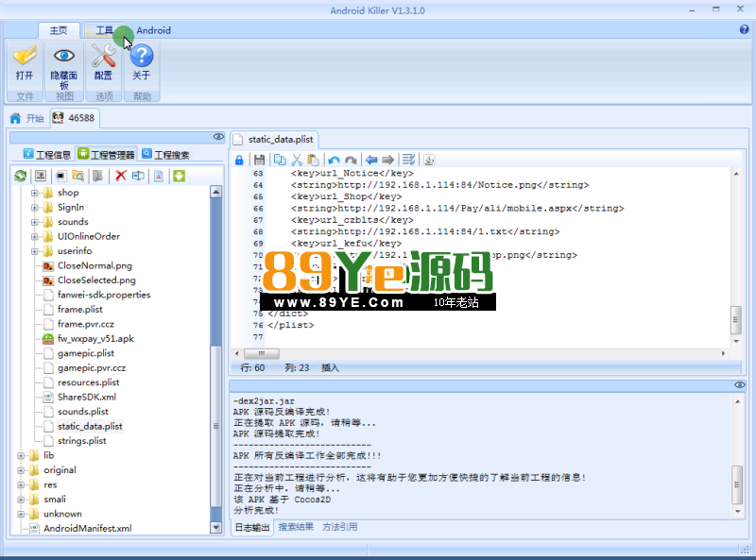
Task: Click the gray books icon in tree toolbar
Action: coord(98,176)
